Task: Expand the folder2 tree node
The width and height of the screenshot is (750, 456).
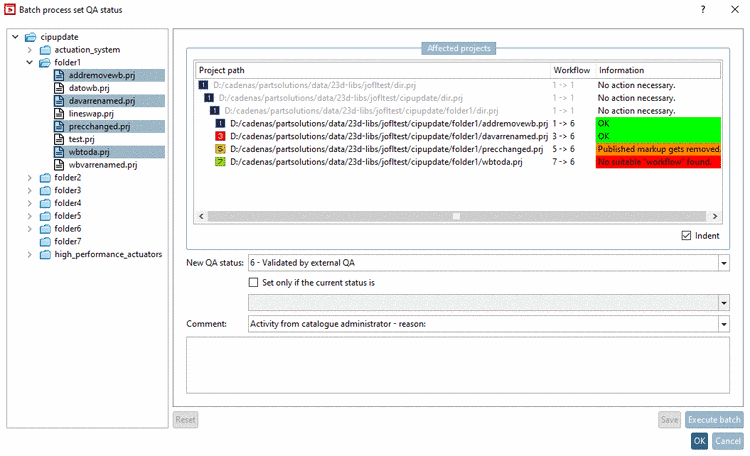Action: [30, 178]
